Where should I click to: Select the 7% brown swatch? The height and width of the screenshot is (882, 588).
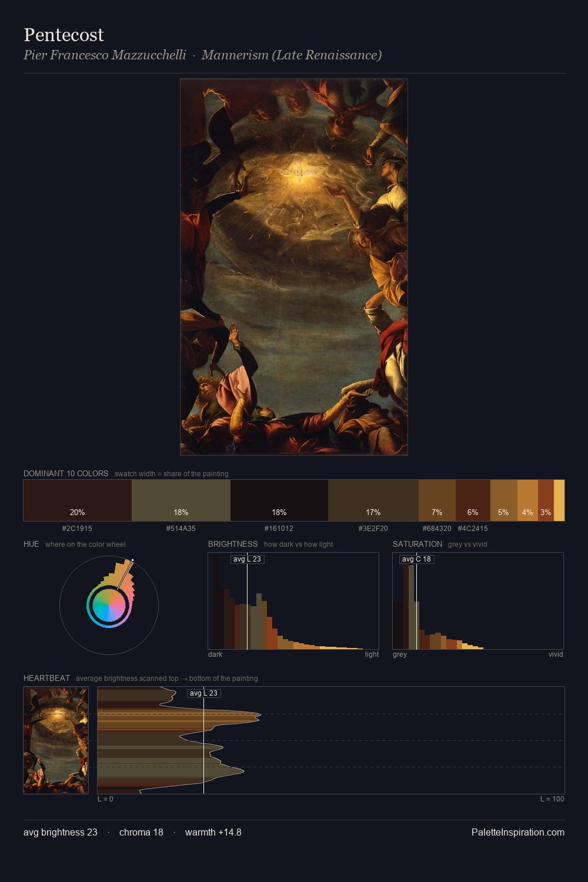click(x=437, y=500)
